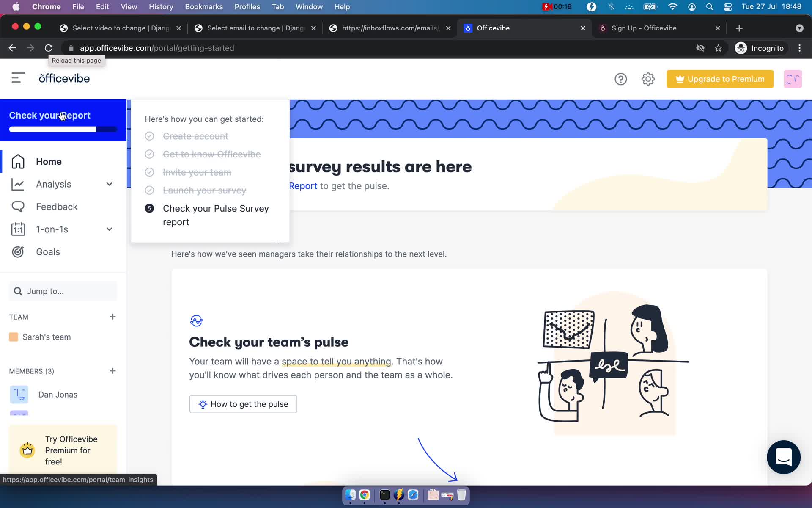Click the Feedback sidebar icon
Image resolution: width=812 pixels, height=508 pixels.
pos(18,206)
